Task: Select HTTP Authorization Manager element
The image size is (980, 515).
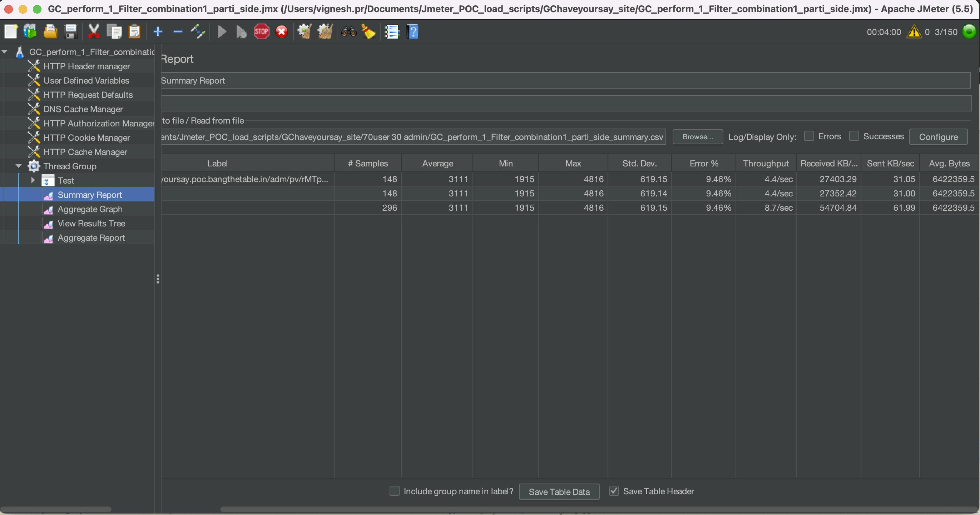Action: pyautogui.click(x=99, y=123)
